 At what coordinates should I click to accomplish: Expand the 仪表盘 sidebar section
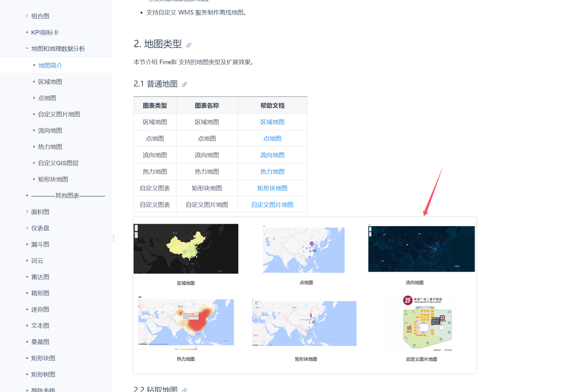27,228
